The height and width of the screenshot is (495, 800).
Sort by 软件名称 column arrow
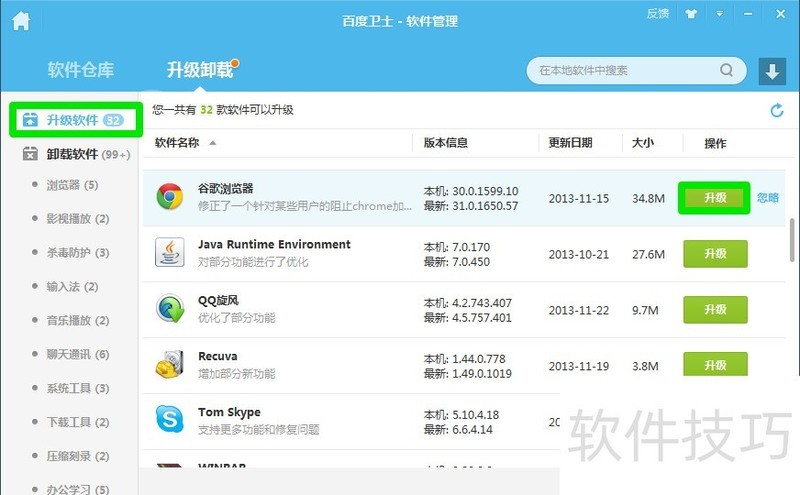coord(212,143)
